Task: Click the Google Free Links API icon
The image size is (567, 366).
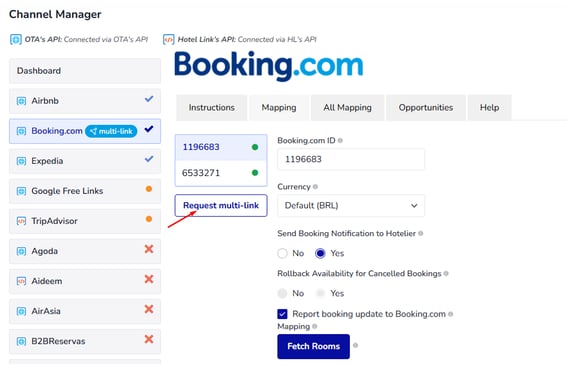Action: point(21,191)
